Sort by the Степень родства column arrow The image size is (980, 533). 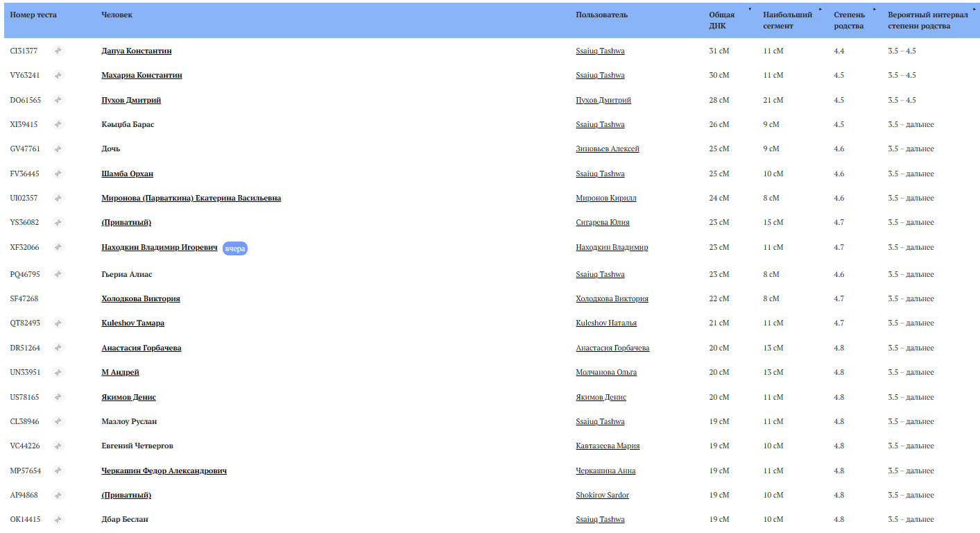875,10
